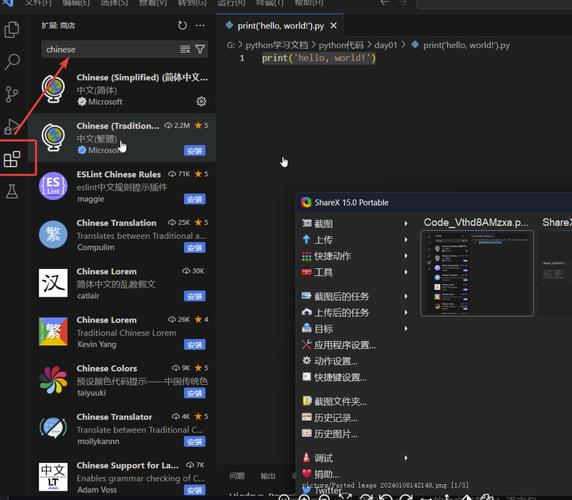
Task: Open 应用程序设置 in ShareX
Action: [x=355, y=345]
